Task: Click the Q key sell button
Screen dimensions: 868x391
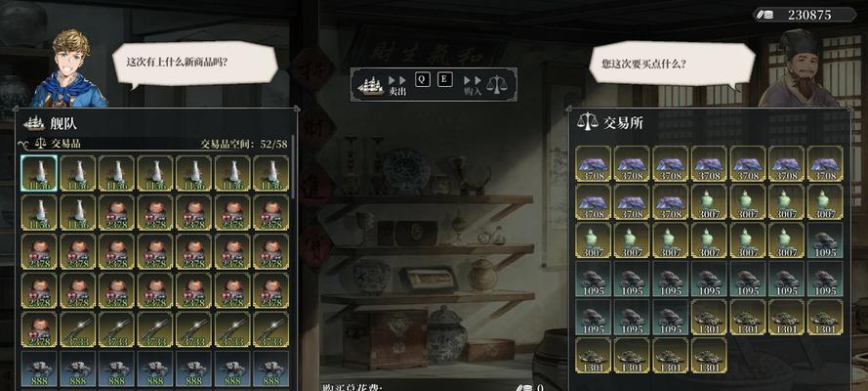Action: 422,80
